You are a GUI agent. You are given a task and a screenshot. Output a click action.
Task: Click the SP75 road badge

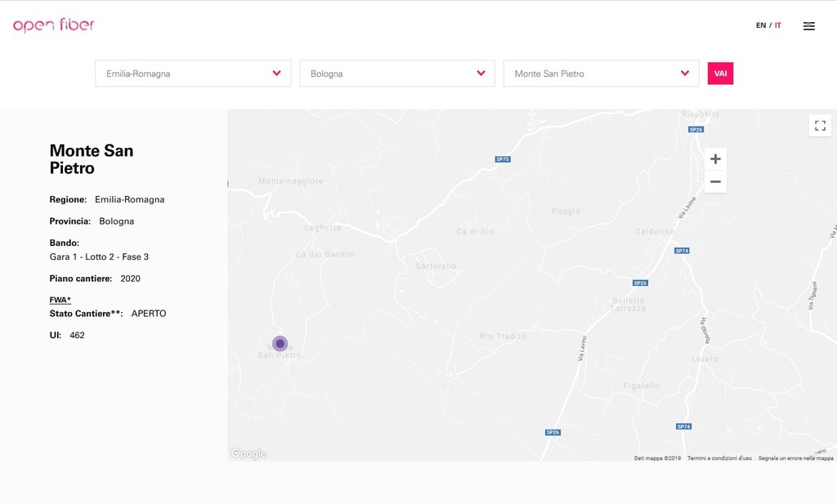[x=503, y=159]
